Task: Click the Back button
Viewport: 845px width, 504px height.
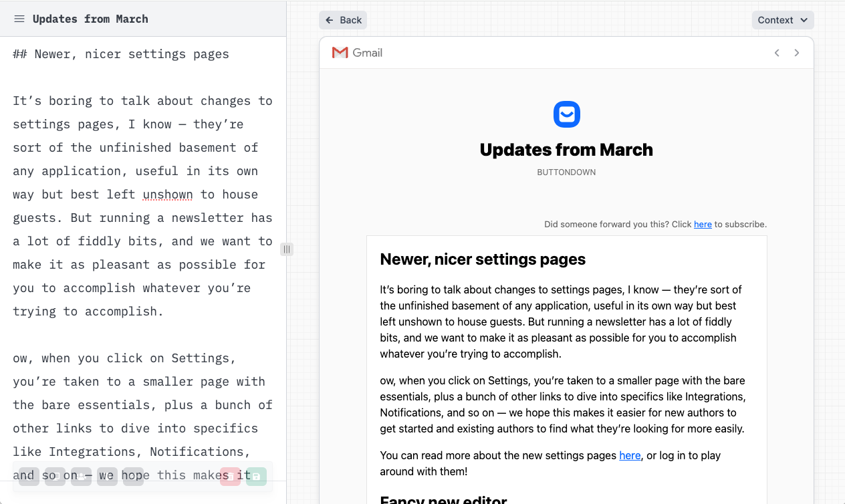Action: coord(343,19)
